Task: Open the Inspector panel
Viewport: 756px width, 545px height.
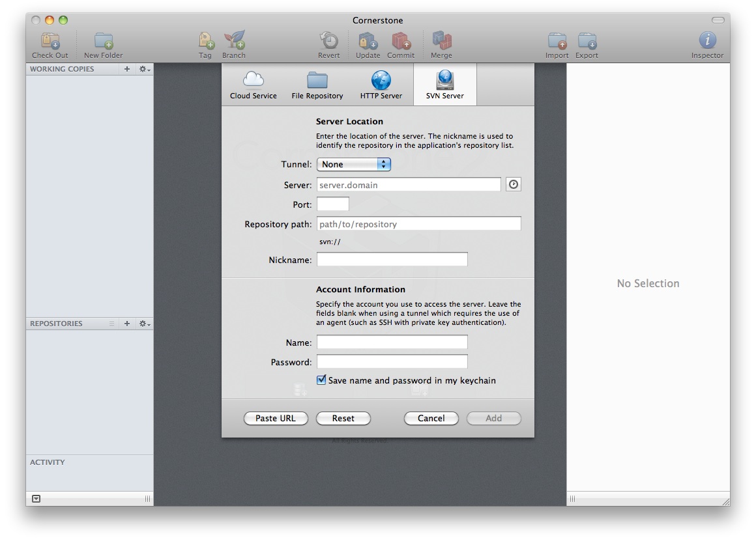Action: (707, 46)
